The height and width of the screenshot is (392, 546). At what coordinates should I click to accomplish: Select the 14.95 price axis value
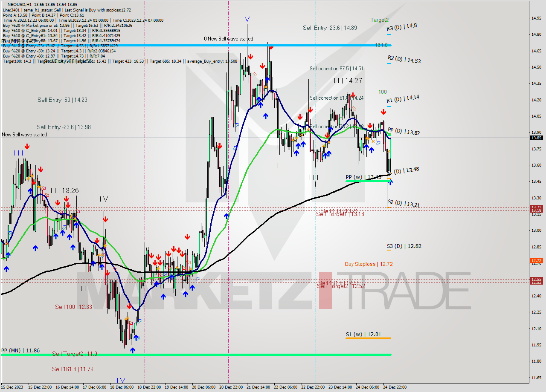click(536, 18)
